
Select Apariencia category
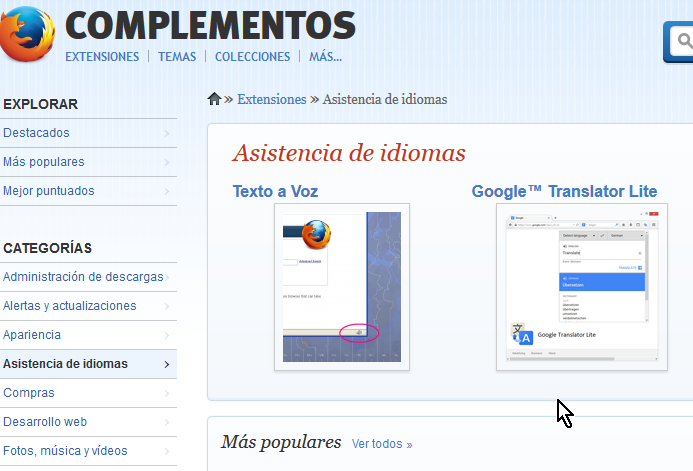pyautogui.click(x=88, y=335)
